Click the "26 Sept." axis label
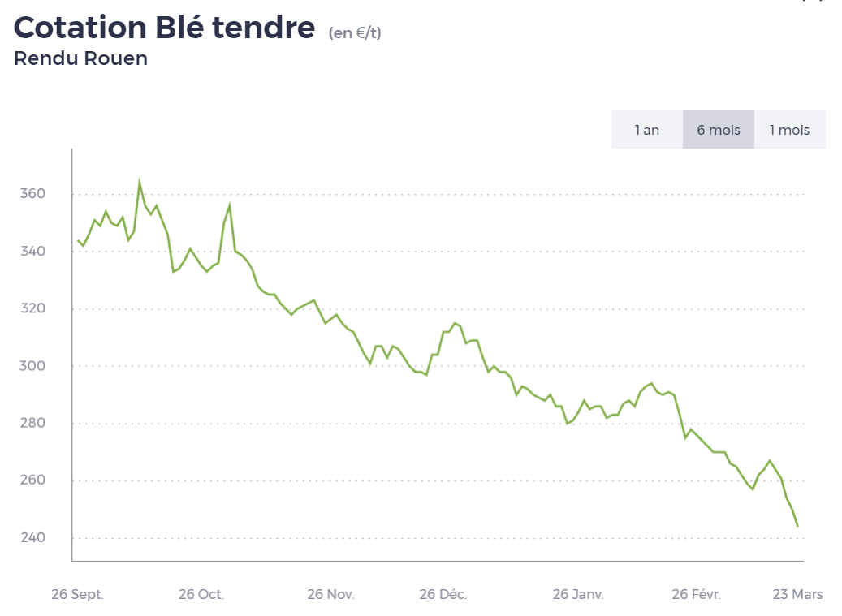The height and width of the screenshot is (616, 842). click(78, 594)
